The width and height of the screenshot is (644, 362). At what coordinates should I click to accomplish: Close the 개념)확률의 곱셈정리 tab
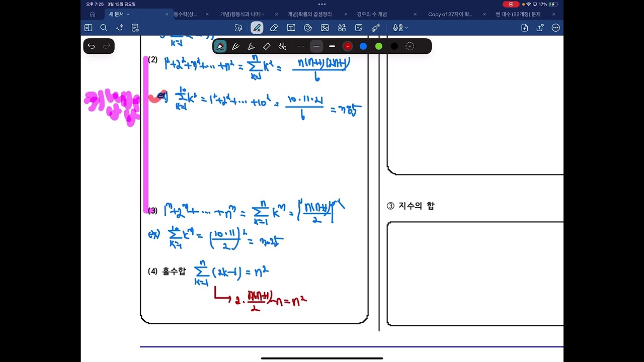[346, 14]
